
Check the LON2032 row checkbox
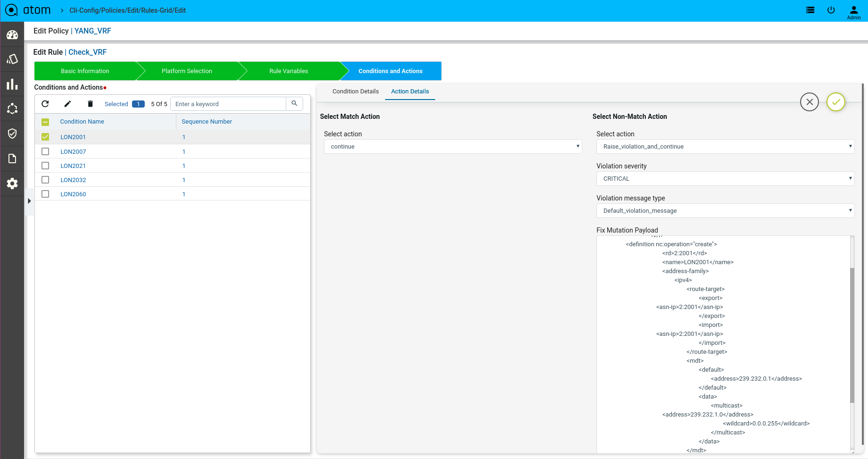point(45,180)
